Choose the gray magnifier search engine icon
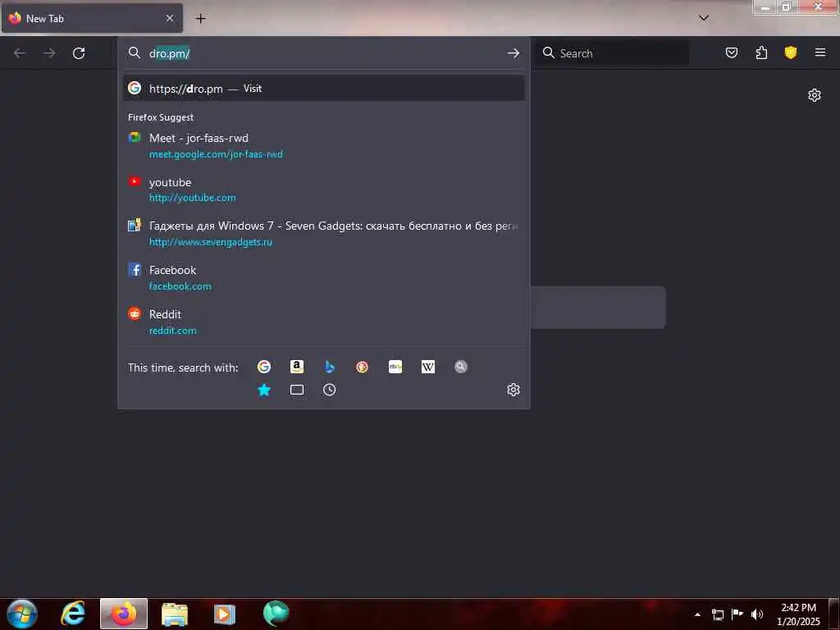 [x=461, y=367]
